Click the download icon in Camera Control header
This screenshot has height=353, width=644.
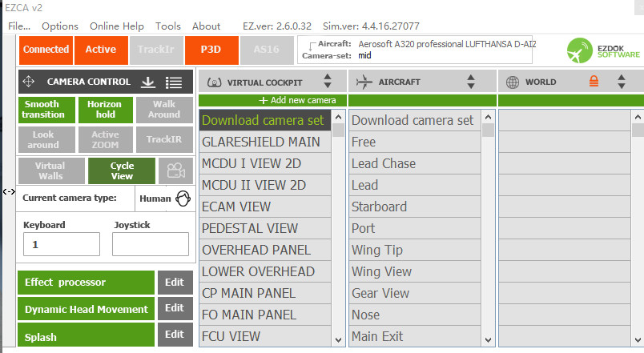click(147, 82)
